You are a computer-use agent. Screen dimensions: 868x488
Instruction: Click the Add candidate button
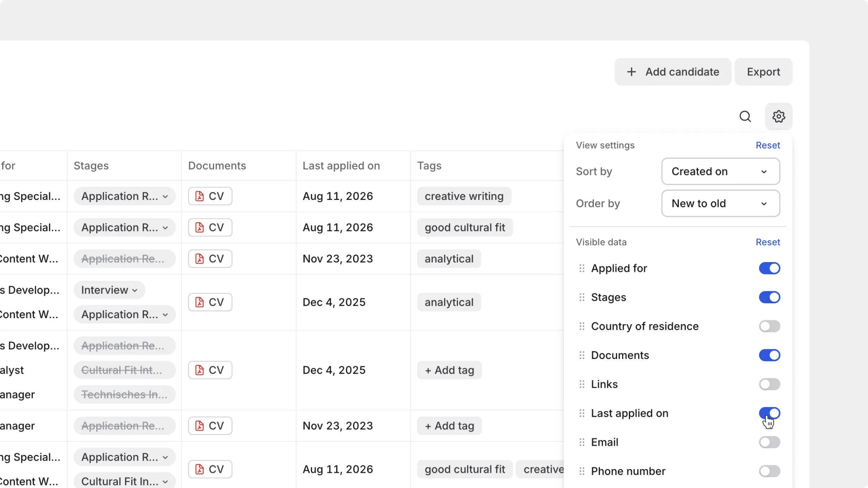pos(673,72)
